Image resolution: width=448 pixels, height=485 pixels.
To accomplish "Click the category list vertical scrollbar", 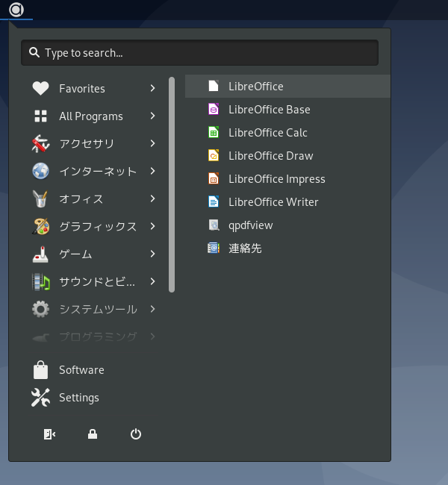I will tap(172, 184).
